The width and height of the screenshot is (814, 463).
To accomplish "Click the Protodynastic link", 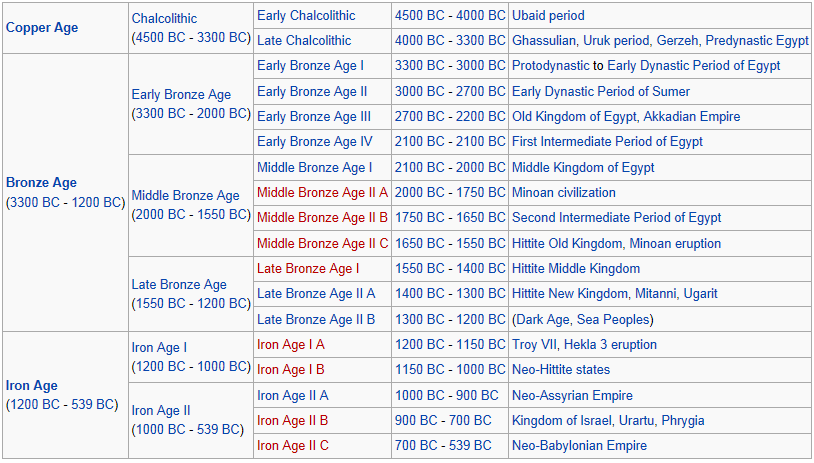I will pos(551,66).
